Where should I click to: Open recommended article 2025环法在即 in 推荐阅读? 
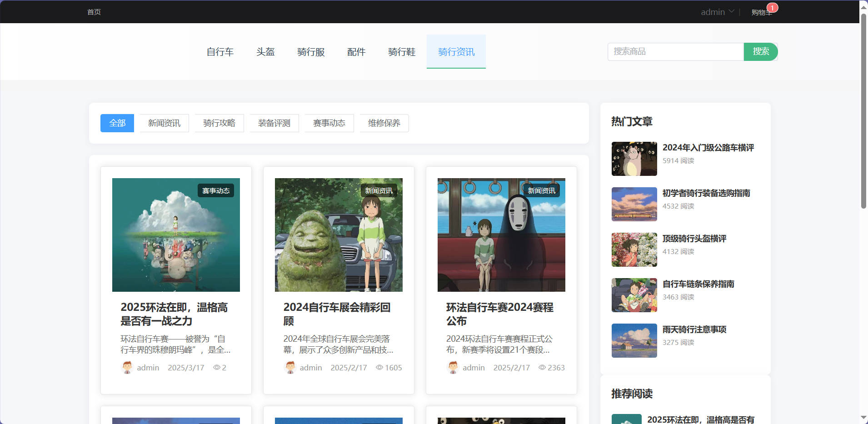click(x=700, y=419)
